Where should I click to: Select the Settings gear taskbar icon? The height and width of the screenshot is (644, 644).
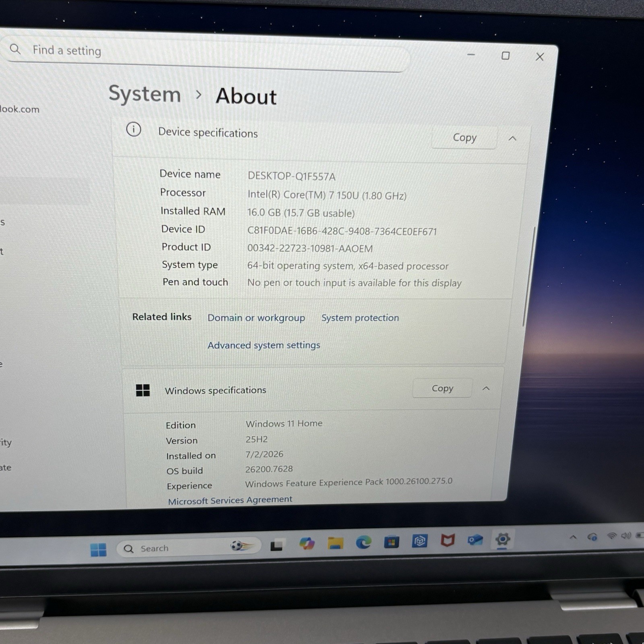tap(502, 539)
